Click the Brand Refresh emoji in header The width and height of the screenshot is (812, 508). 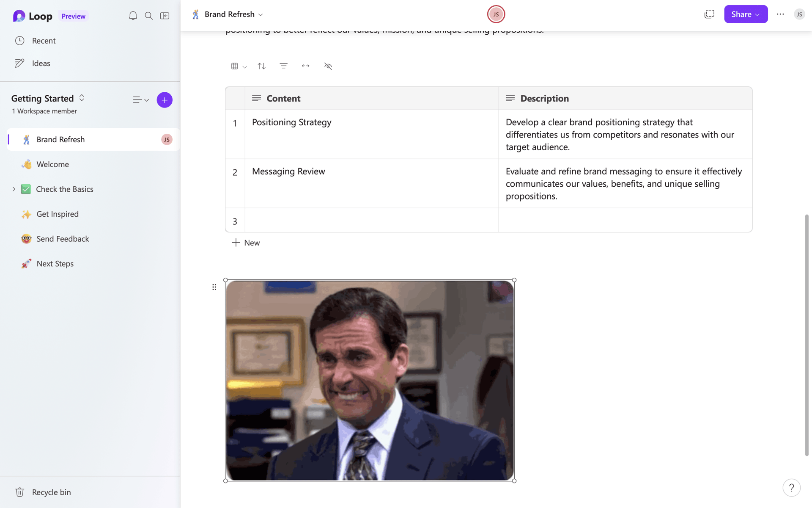(195, 14)
